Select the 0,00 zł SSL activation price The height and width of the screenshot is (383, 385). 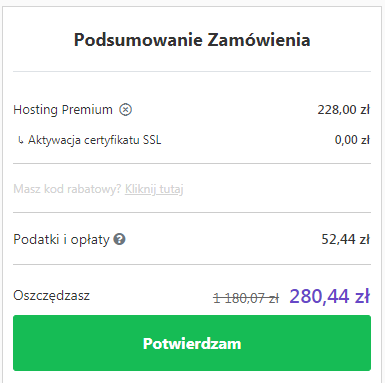click(352, 140)
